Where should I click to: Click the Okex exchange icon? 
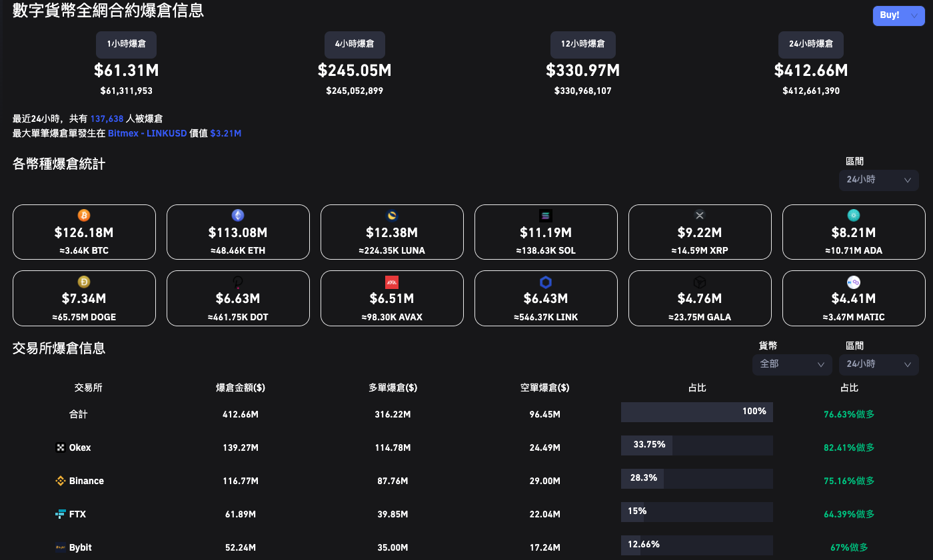click(60, 447)
